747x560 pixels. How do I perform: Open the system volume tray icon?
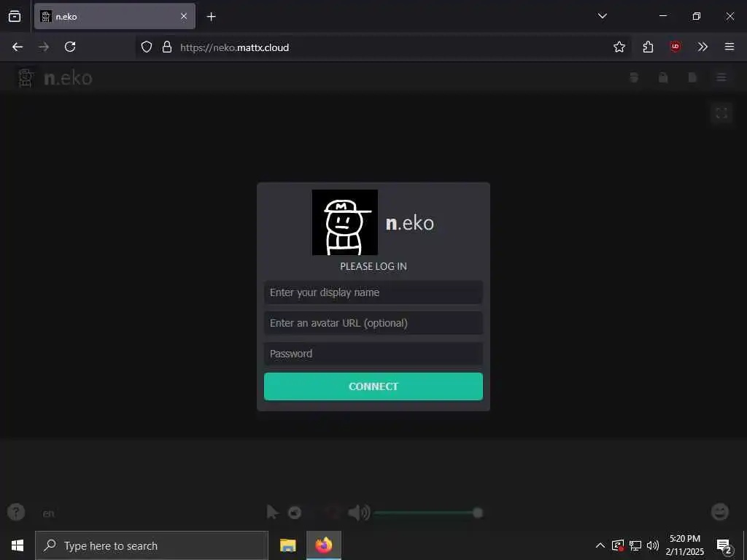[x=653, y=545]
